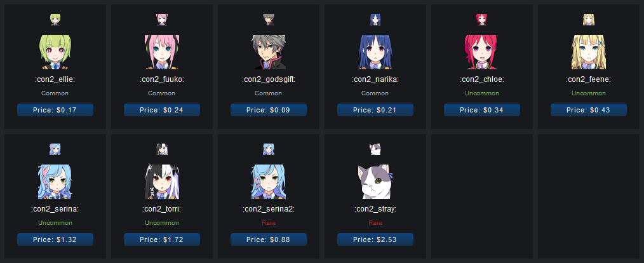This screenshot has width=644, height=263.
Task: Click the Price: $0.09 button
Action: 269,110
